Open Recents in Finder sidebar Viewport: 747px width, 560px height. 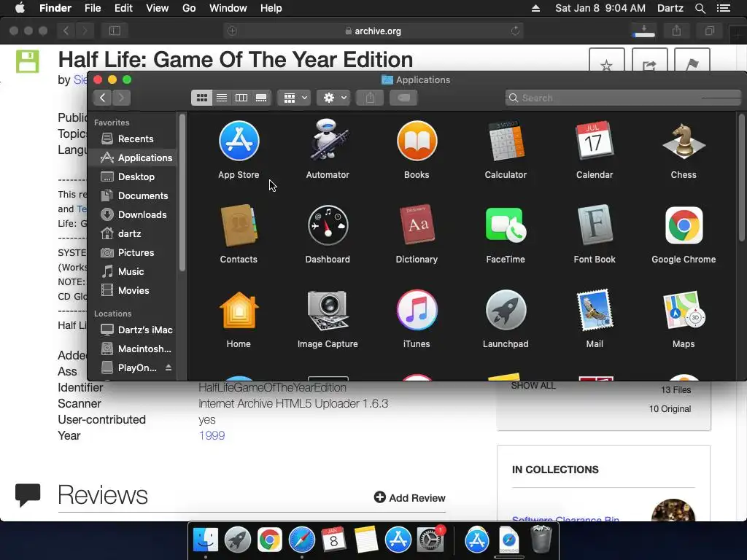[x=133, y=139]
